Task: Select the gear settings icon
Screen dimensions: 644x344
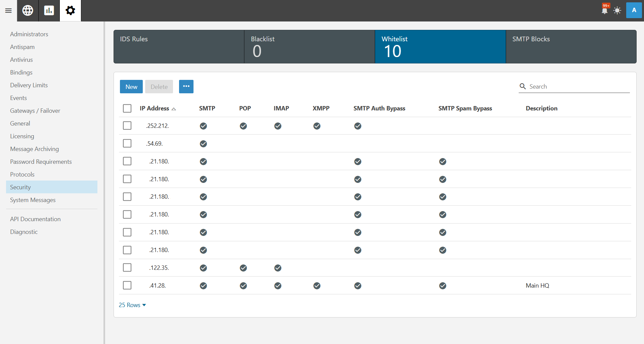Action: click(70, 11)
